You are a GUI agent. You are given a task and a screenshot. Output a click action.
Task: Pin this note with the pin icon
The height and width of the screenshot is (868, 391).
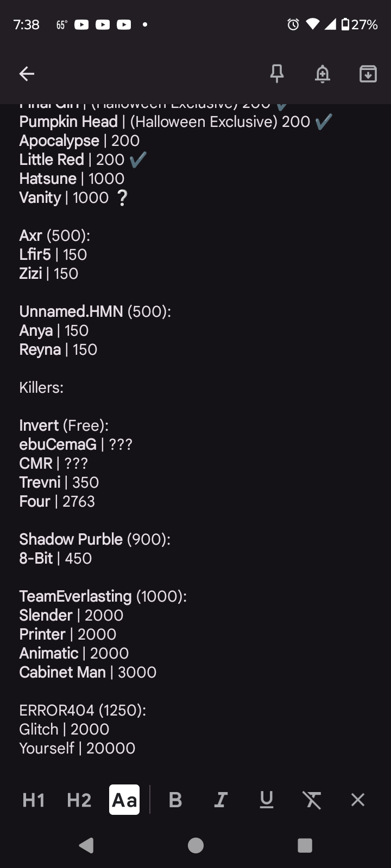(277, 73)
